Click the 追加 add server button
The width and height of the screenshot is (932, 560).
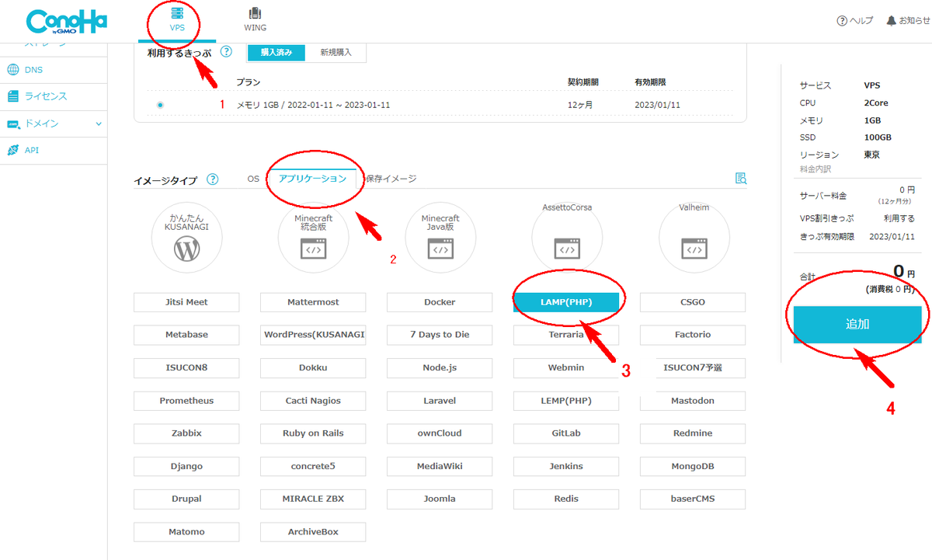pos(857,325)
